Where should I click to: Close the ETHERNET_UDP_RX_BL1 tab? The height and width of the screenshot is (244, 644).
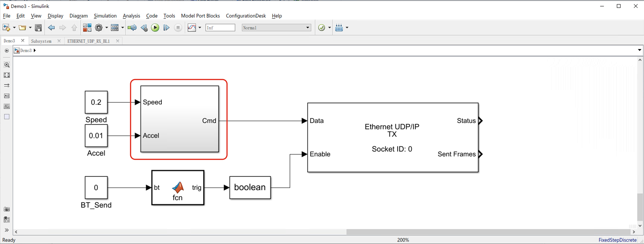pyautogui.click(x=117, y=41)
